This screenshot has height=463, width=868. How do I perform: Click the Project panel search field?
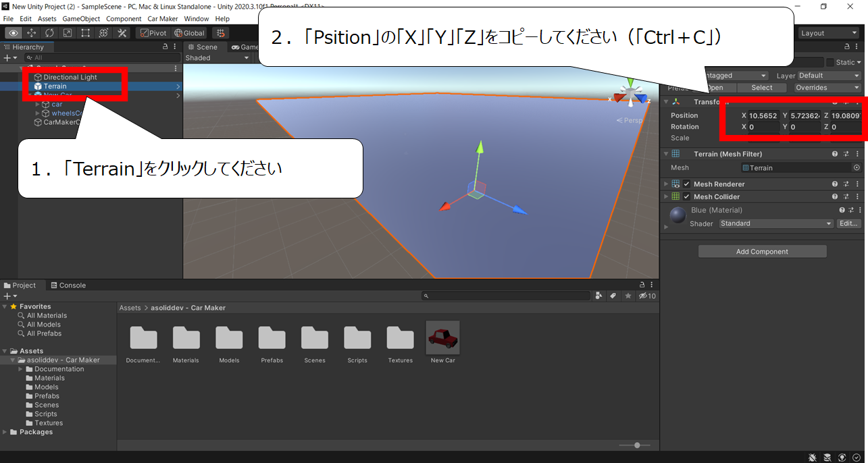pos(506,296)
